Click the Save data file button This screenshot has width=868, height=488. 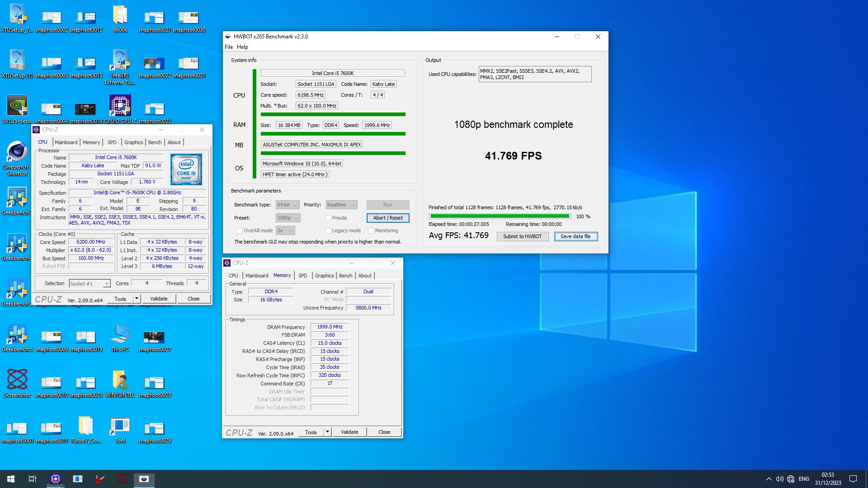pos(576,236)
